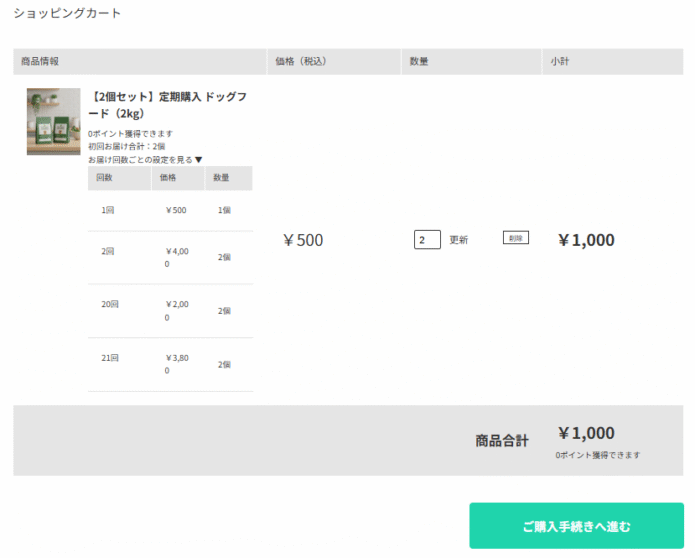Select the 21回 delivery row
695x558 pixels.
pyautogui.click(x=170, y=364)
